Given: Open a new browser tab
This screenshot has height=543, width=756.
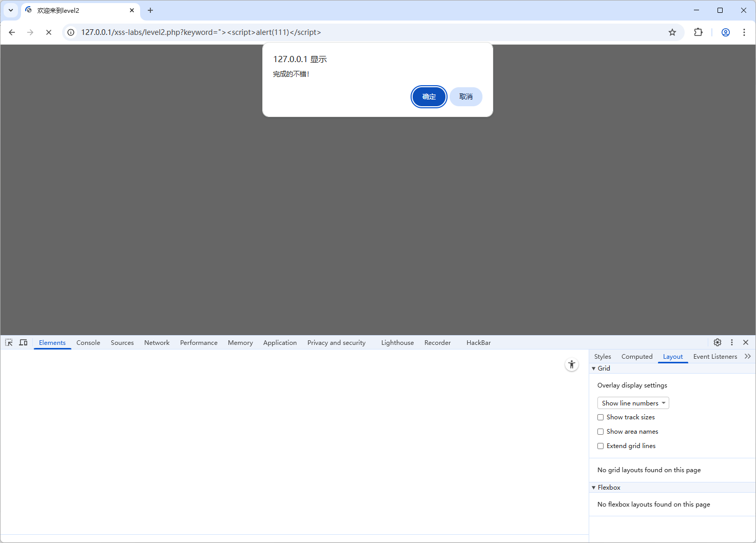Looking at the screenshot, I should point(150,10).
